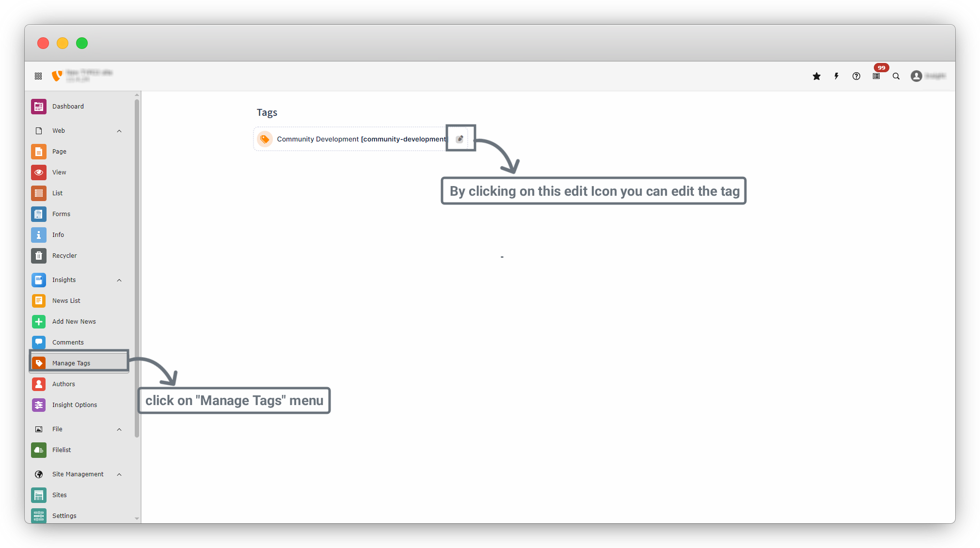Open the help question mark icon
The height and width of the screenshot is (548, 980).
856,76
